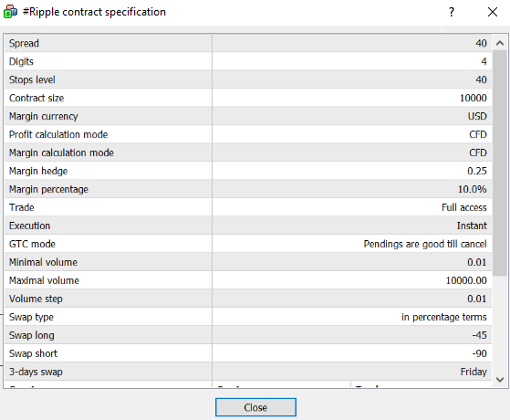Screen dimensions: 510x420
Task: Click the contract specification window icon
Action: click(x=10, y=12)
